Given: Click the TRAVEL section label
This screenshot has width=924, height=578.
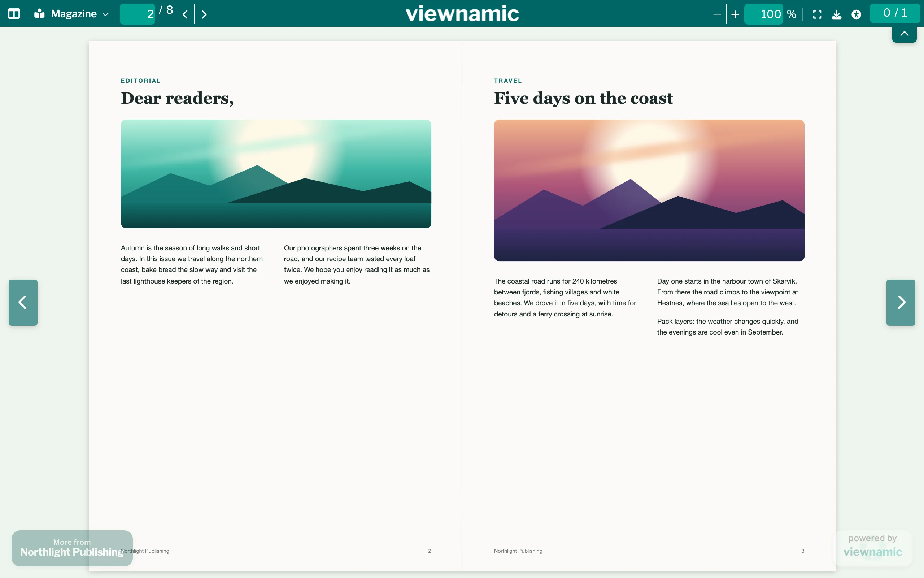Looking at the screenshot, I should pos(508,81).
